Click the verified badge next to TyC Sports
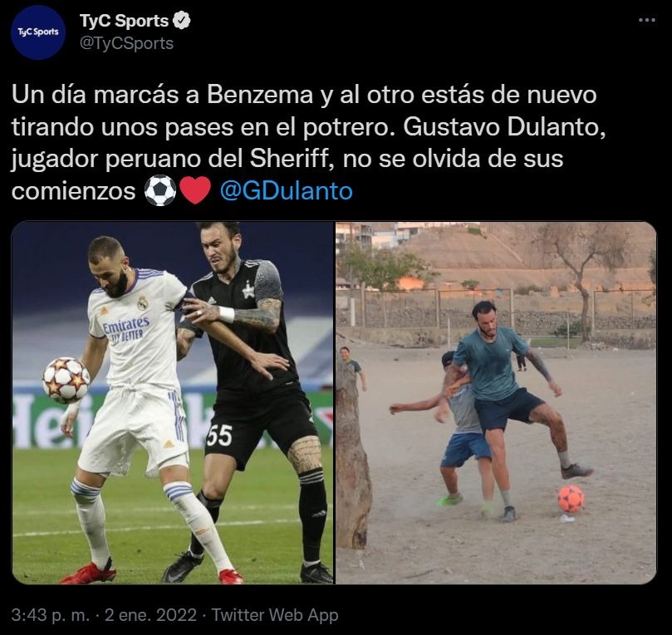Screen dimensions: 672x635 click(x=181, y=21)
